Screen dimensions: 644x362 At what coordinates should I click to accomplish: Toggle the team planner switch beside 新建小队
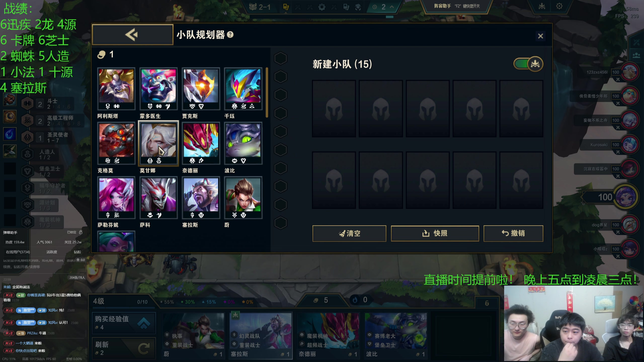528,64
